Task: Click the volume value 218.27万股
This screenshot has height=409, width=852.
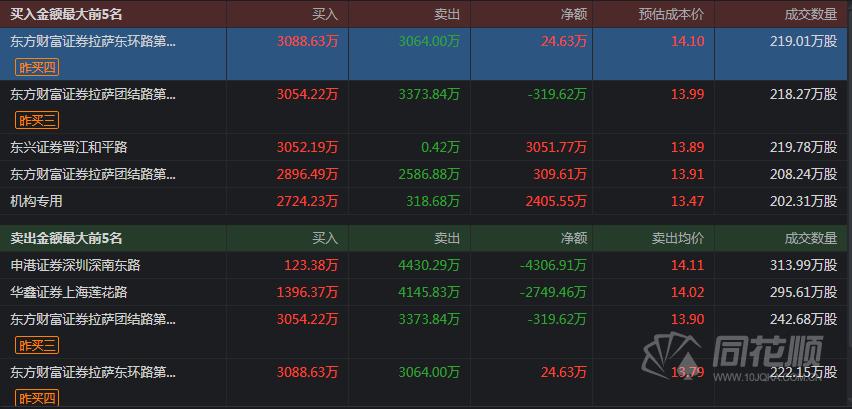Action: coord(804,95)
